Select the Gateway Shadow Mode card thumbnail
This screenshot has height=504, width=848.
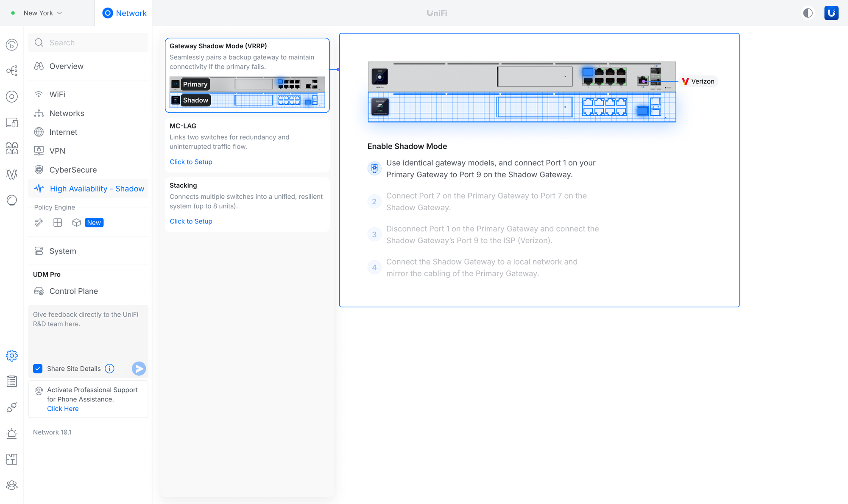click(247, 92)
